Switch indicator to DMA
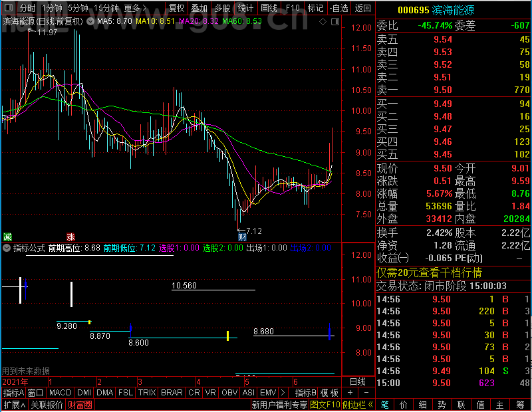Screen dimensions: 532x412 tap(105, 393)
